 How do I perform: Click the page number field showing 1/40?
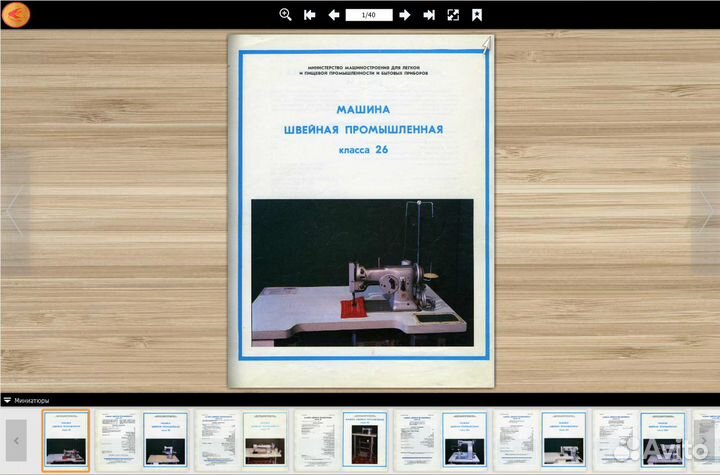tap(368, 15)
